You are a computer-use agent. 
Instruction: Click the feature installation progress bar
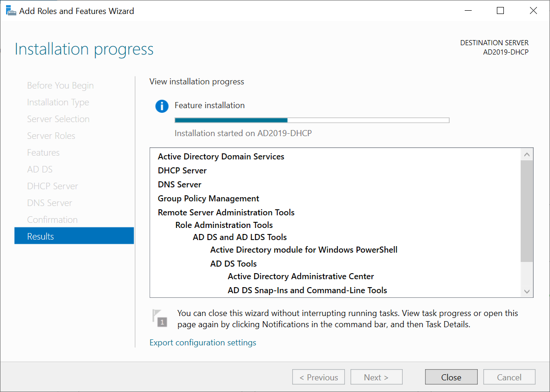click(x=312, y=120)
